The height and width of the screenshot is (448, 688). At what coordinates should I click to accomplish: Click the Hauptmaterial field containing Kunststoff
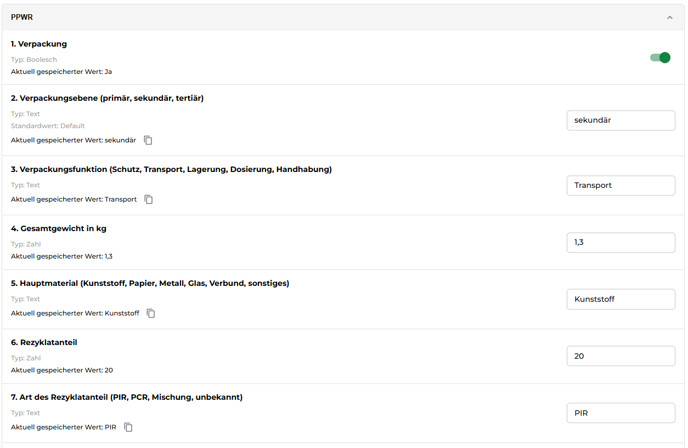[620, 299]
